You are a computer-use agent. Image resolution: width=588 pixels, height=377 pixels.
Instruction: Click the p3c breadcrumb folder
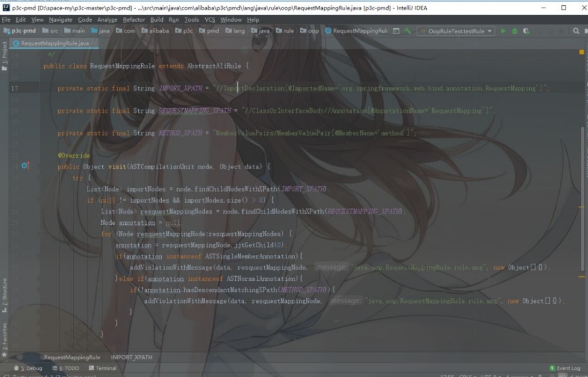pos(183,31)
